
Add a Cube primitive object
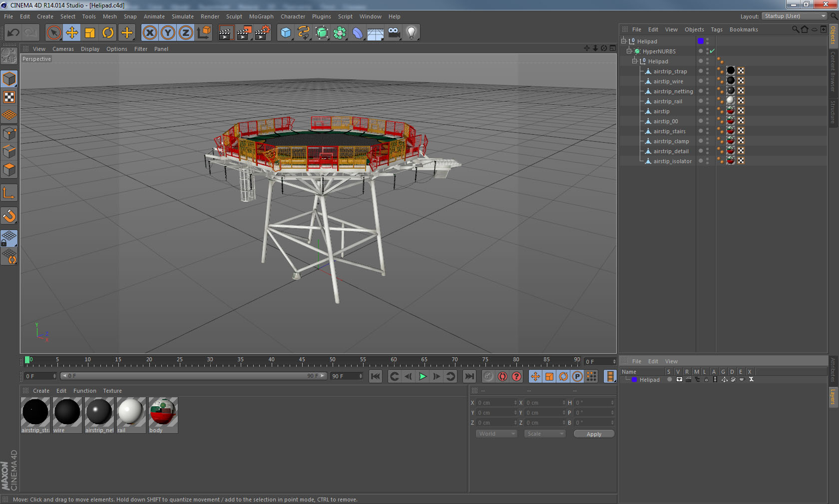pyautogui.click(x=286, y=33)
